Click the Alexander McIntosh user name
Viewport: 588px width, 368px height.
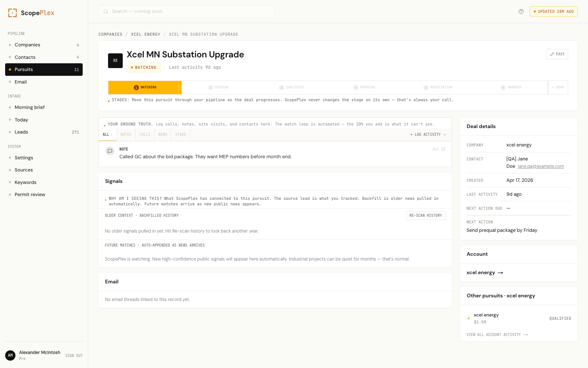coord(40,353)
